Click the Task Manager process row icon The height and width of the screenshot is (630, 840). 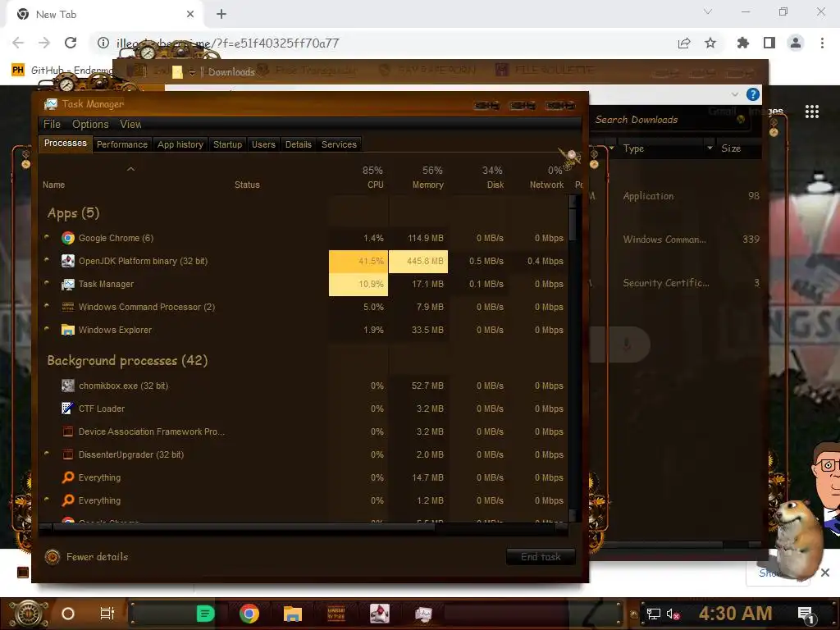click(x=68, y=284)
